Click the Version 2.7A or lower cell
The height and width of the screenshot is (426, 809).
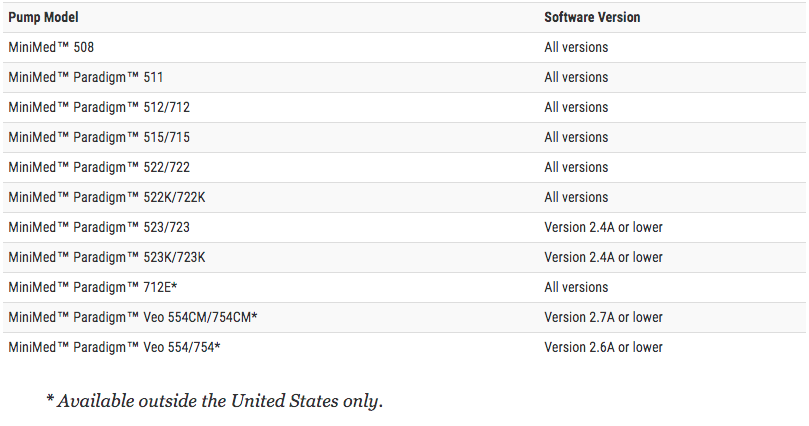[603, 317]
